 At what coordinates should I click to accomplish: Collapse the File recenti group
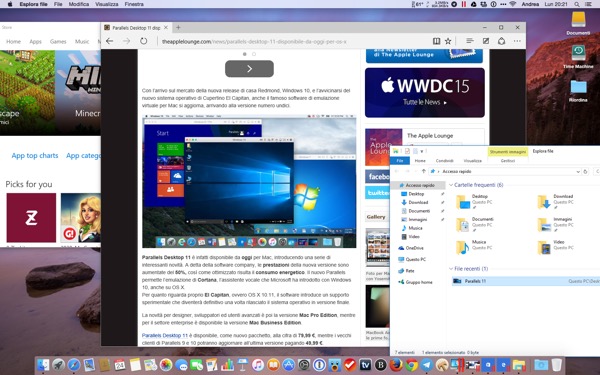pos(451,269)
